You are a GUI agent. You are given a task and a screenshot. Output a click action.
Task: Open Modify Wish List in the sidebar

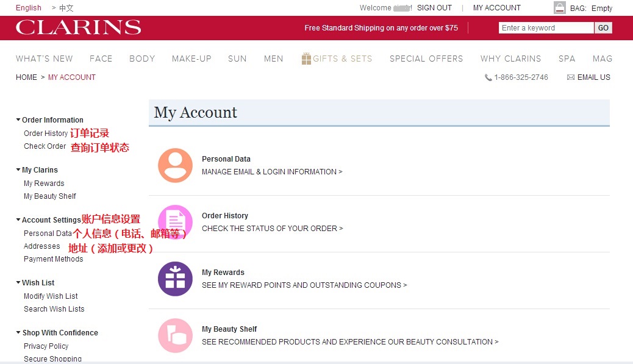point(51,296)
